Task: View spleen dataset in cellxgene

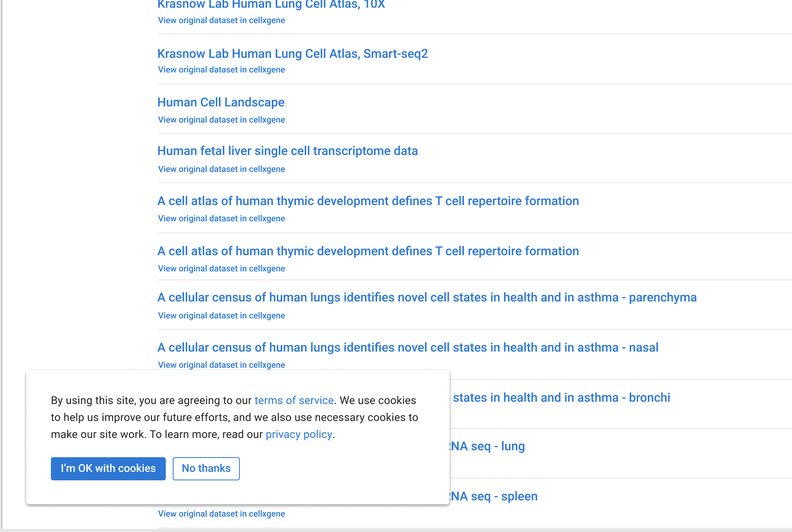Action: [221, 513]
